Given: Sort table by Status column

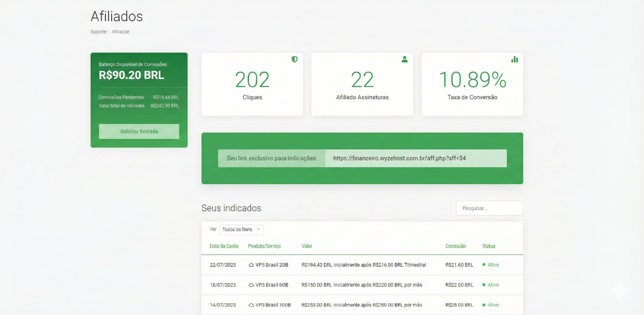Looking at the screenshot, I should [488, 246].
